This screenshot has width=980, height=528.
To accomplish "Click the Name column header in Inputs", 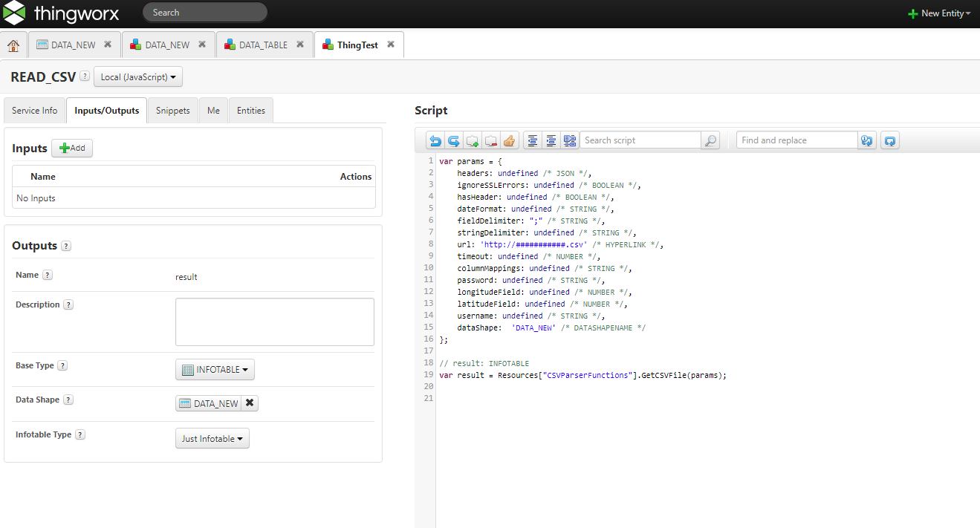I will pos(43,176).
